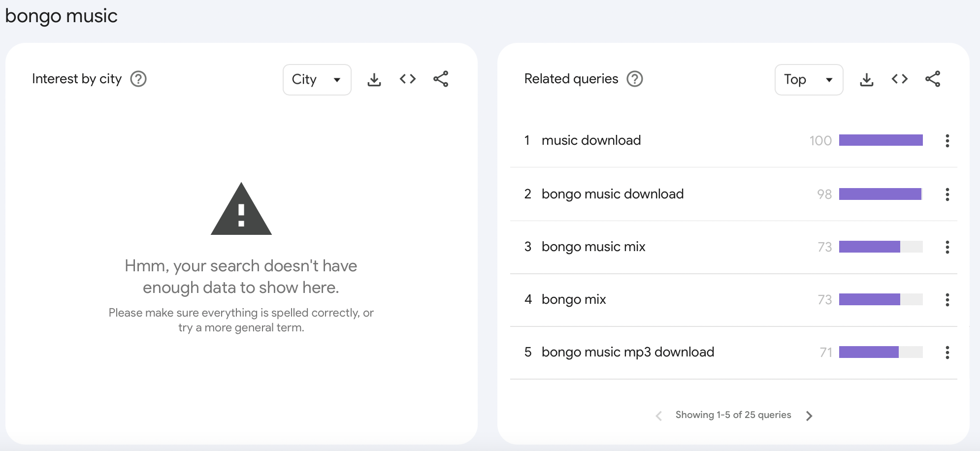980x451 pixels.
Task: Click the 'music download' query link
Action: pyautogui.click(x=591, y=140)
